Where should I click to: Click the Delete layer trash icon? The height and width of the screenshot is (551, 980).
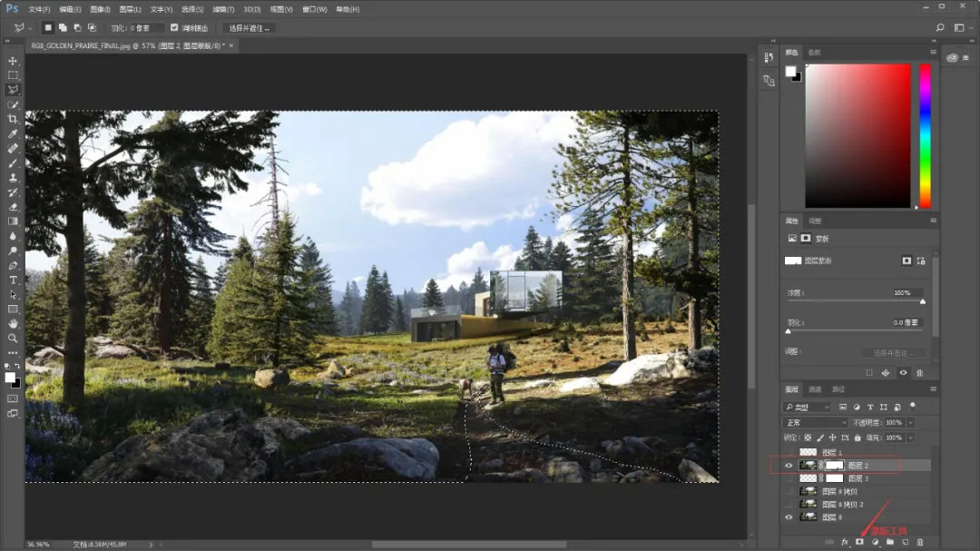pyautogui.click(x=919, y=542)
